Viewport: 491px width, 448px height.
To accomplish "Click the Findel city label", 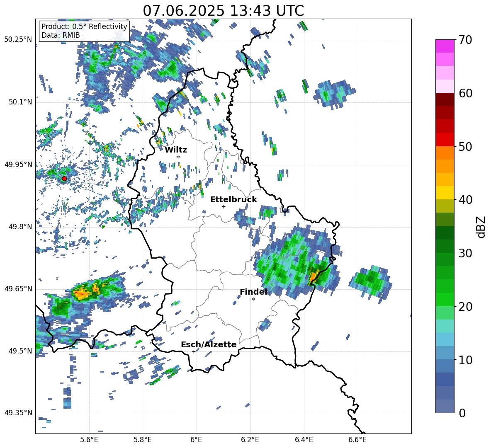I will tap(254, 292).
